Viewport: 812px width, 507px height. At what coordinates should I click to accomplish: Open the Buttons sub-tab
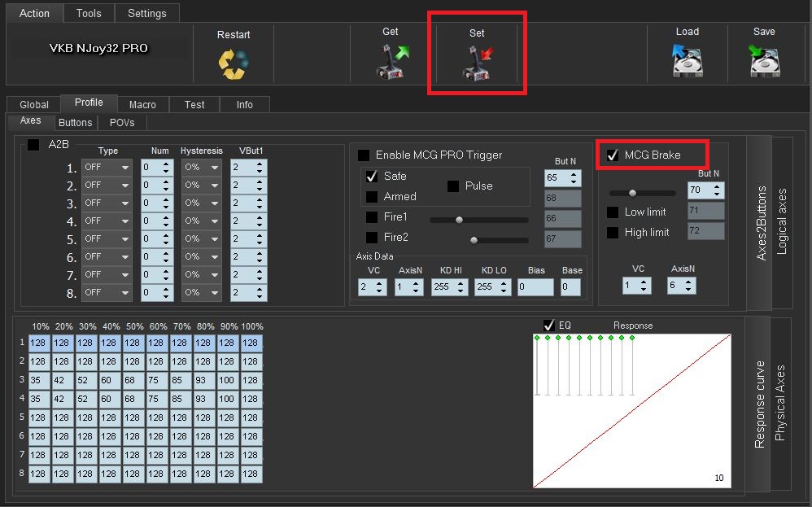coord(75,123)
